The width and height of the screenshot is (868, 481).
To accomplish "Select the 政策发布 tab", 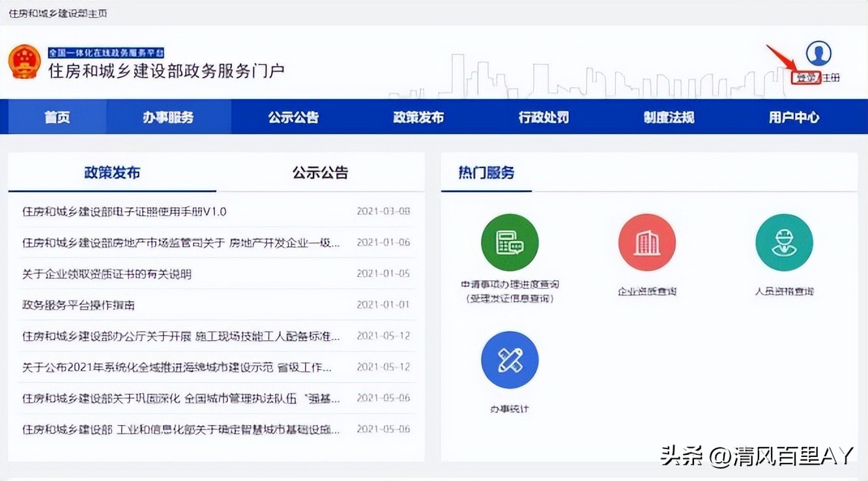I will point(112,172).
